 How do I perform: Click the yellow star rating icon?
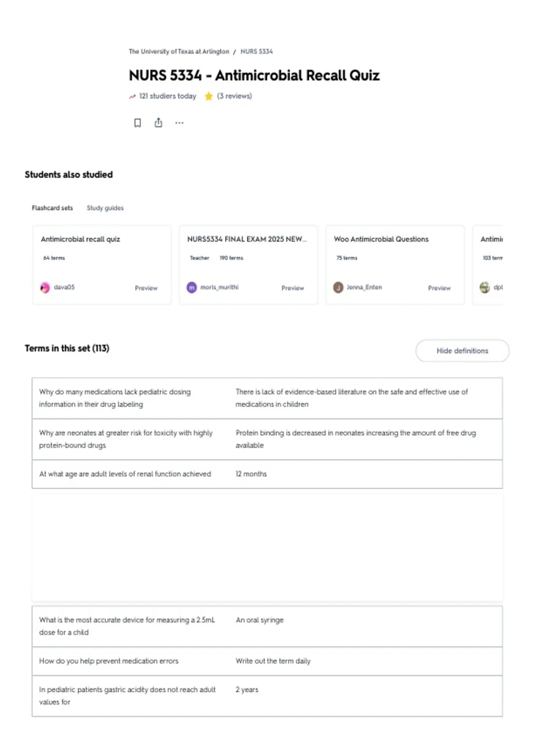point(208,96)
